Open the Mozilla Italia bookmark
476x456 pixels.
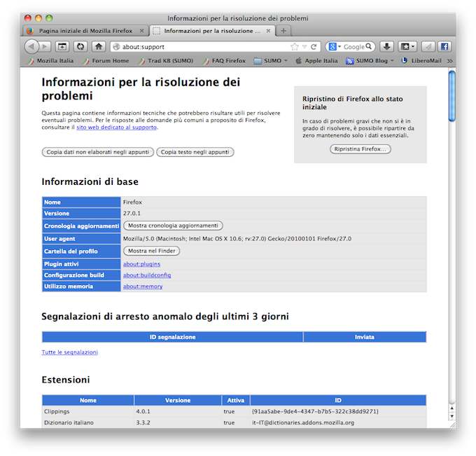pos(50,61)
